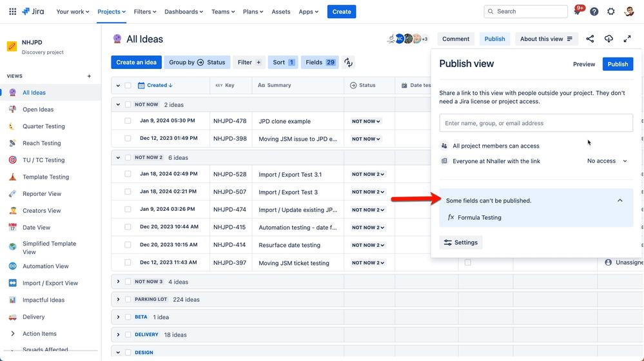This screenshot has height=361, width=644.
Task: Open the Teams menu
Action: click(x=223, y=12)
